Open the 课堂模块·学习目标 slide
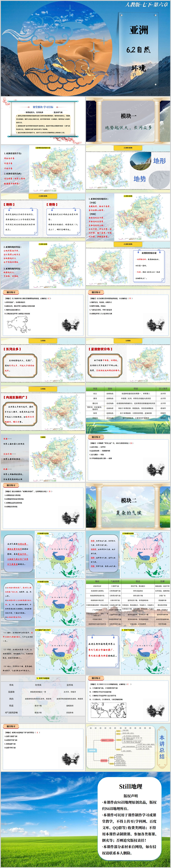 click(x=43, y=121)
